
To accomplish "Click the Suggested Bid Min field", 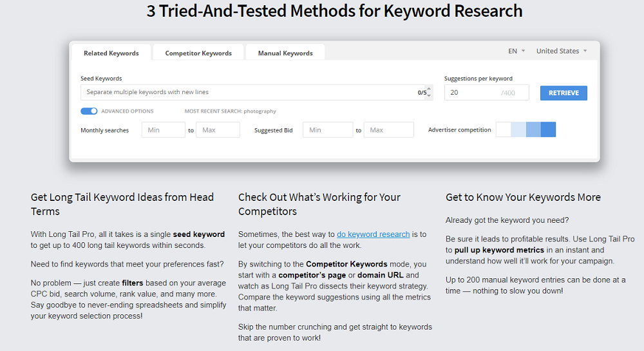I will click(327, 130).
